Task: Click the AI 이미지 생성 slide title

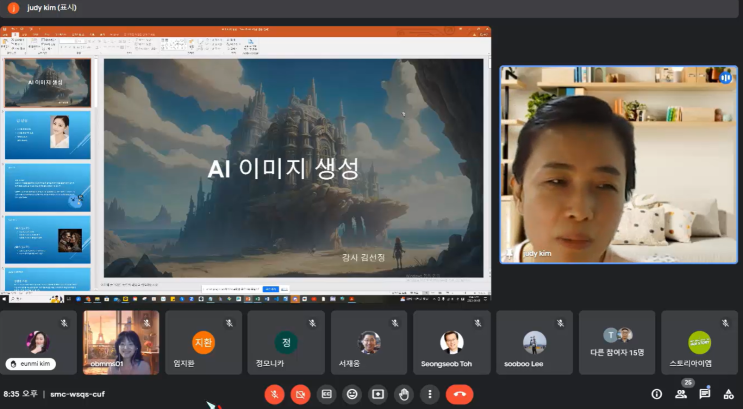Action: (283, 169)
